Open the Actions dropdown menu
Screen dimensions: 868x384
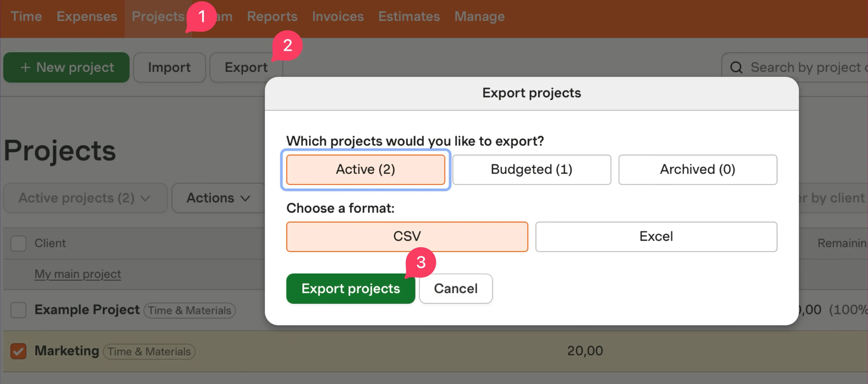pyautogui.click(x=218, y=198)
